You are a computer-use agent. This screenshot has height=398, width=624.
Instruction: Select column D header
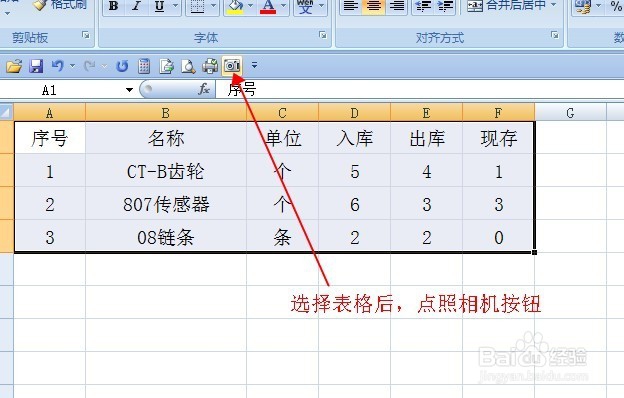pos(355,113)
